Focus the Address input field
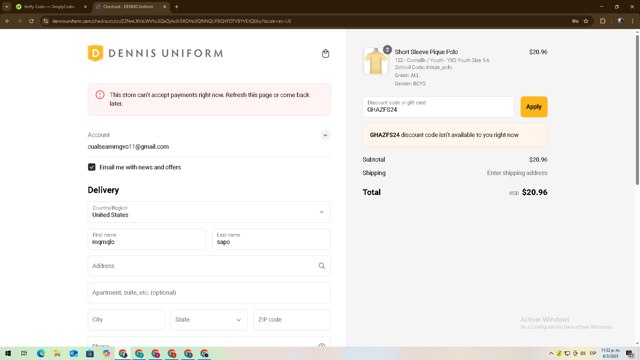 pyautogui.click(x=209, y=266)
